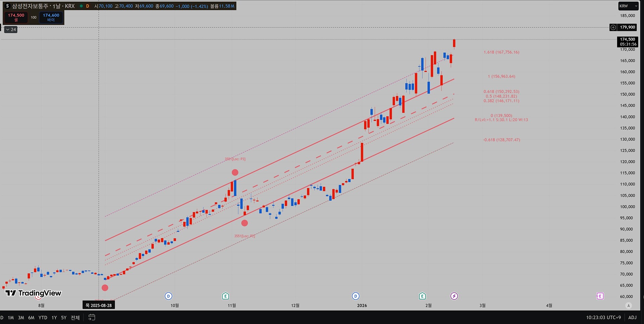Screen dimensions: 644x324
Task: Switch to the 6M range
Action: click(31, 318)
